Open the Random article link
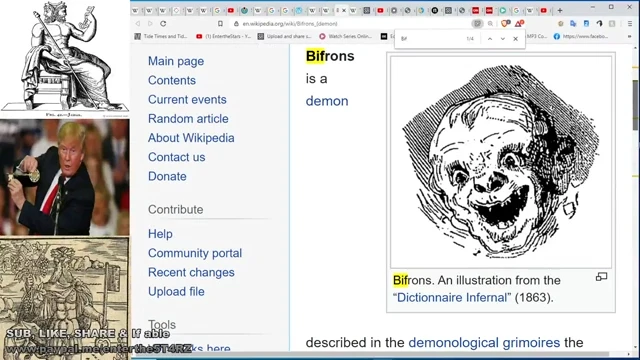Image resolution: width=640 pixels, height=360 pixels. [x=188, y=119]
